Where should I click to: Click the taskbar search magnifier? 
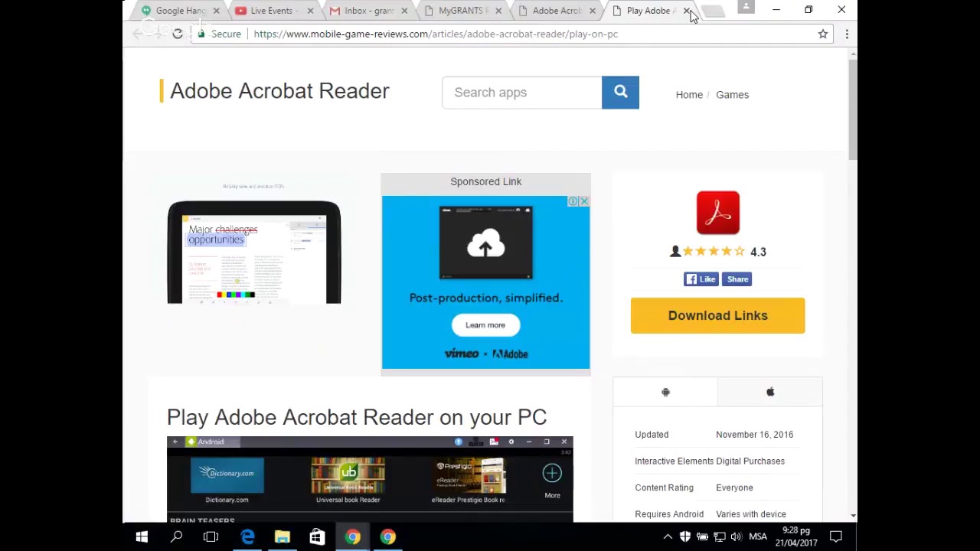(176, 537)
